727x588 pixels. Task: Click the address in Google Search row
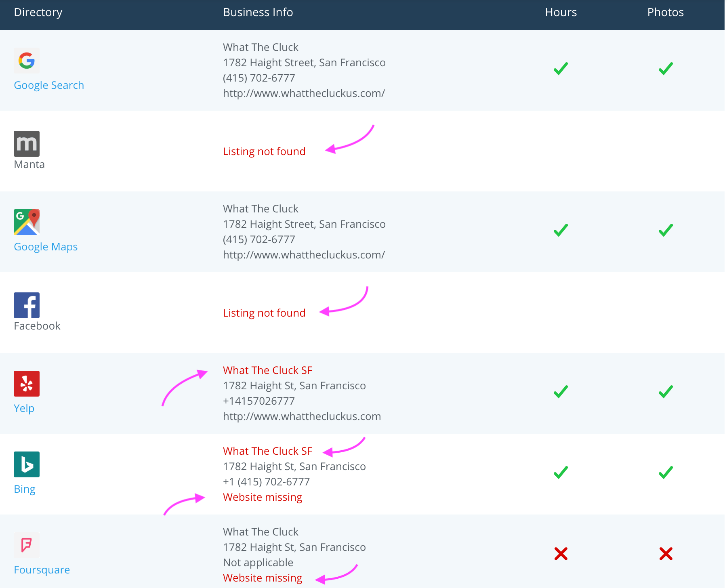click(304, 63)
